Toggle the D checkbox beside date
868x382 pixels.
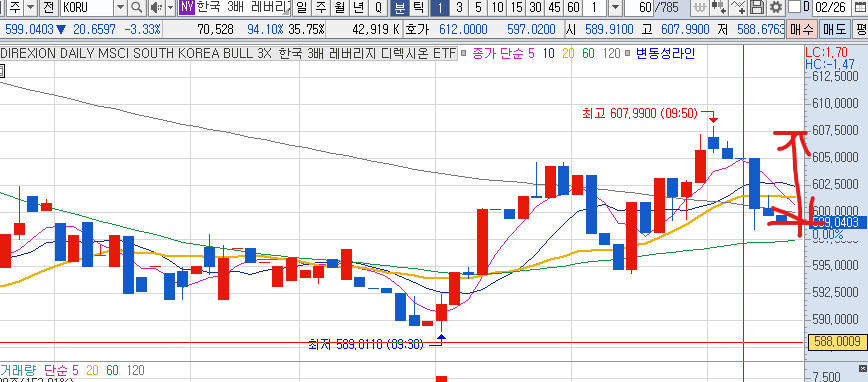(x=795, y=7)
